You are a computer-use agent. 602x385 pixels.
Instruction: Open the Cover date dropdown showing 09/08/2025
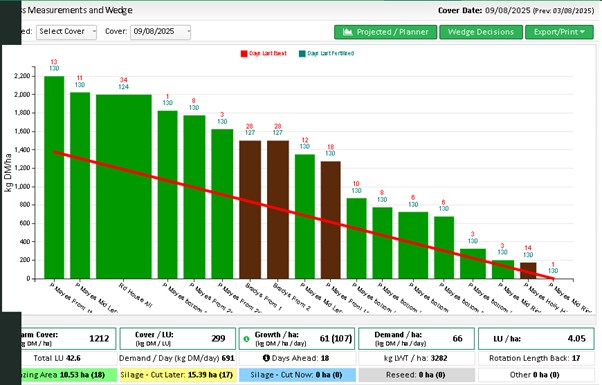click(160, 32)
